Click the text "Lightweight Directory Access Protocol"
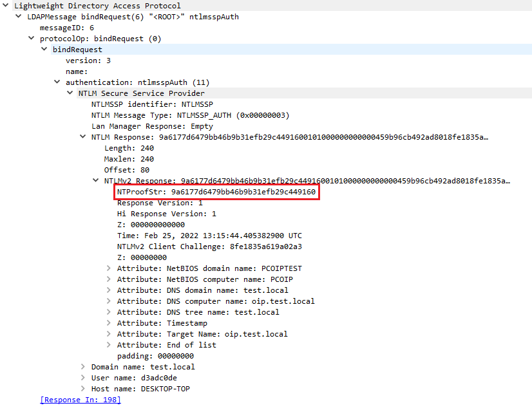 97,6
